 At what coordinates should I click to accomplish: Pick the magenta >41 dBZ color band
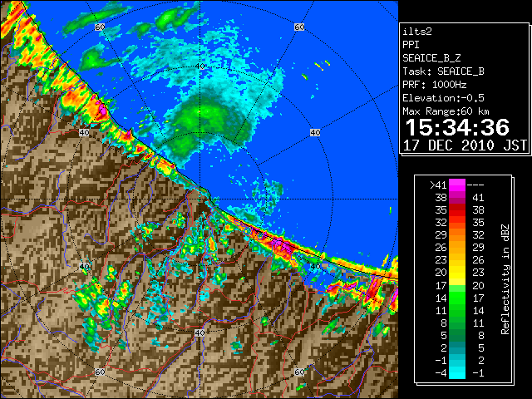pyautogui.click(x=457, y=185)
